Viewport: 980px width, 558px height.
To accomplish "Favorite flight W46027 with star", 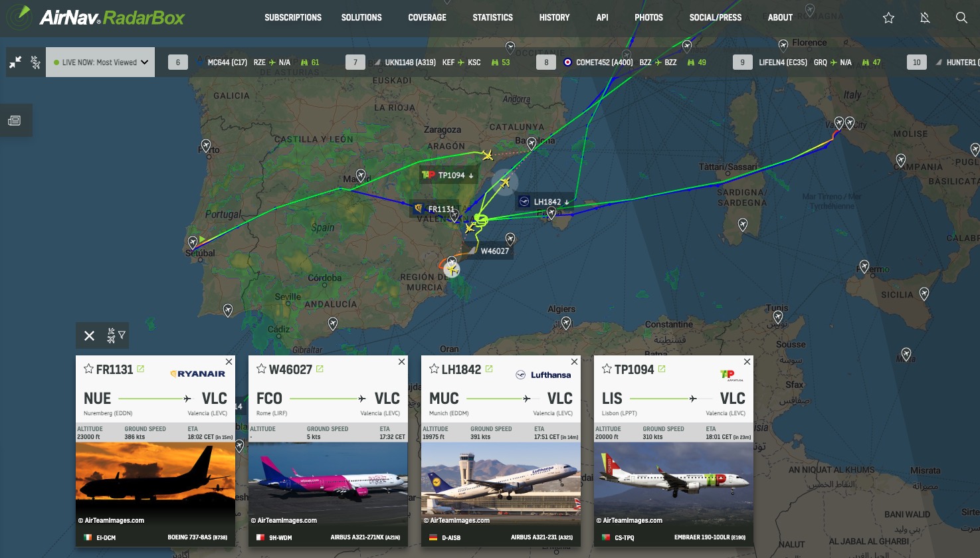I will click(261, 369).
